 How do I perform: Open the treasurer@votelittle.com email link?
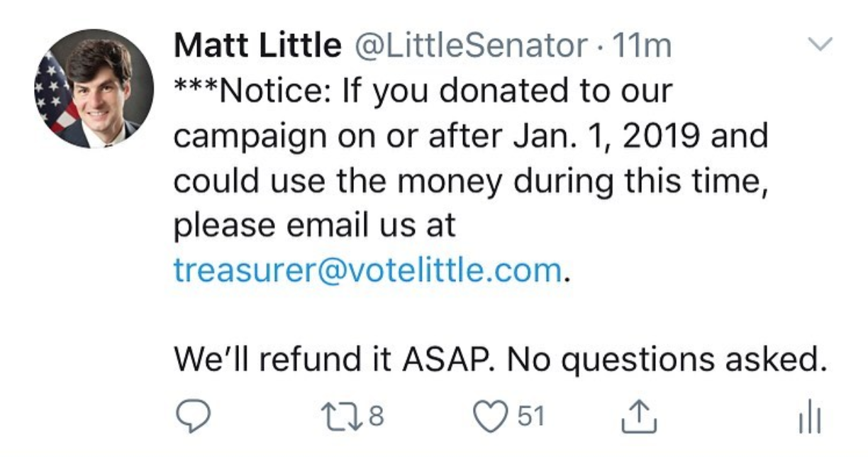pos(368,270)
